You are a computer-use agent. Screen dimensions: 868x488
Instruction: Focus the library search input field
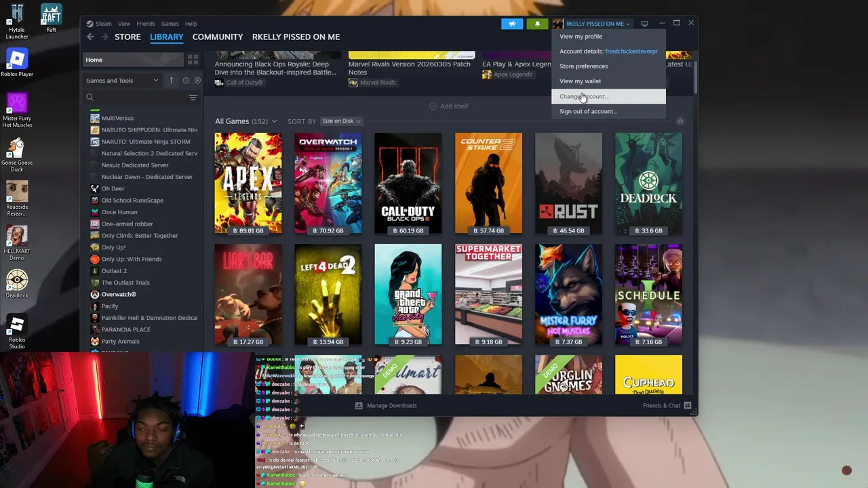coord(140,98)
